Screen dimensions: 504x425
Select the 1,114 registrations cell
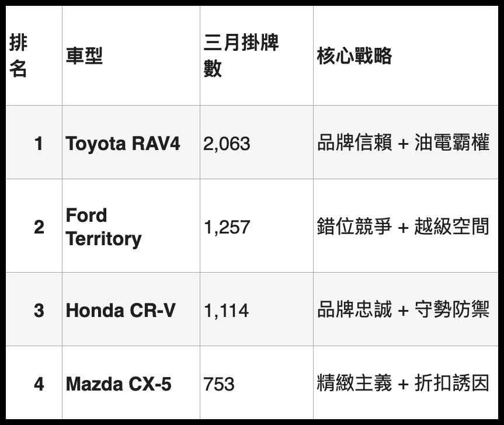(226, 310)
